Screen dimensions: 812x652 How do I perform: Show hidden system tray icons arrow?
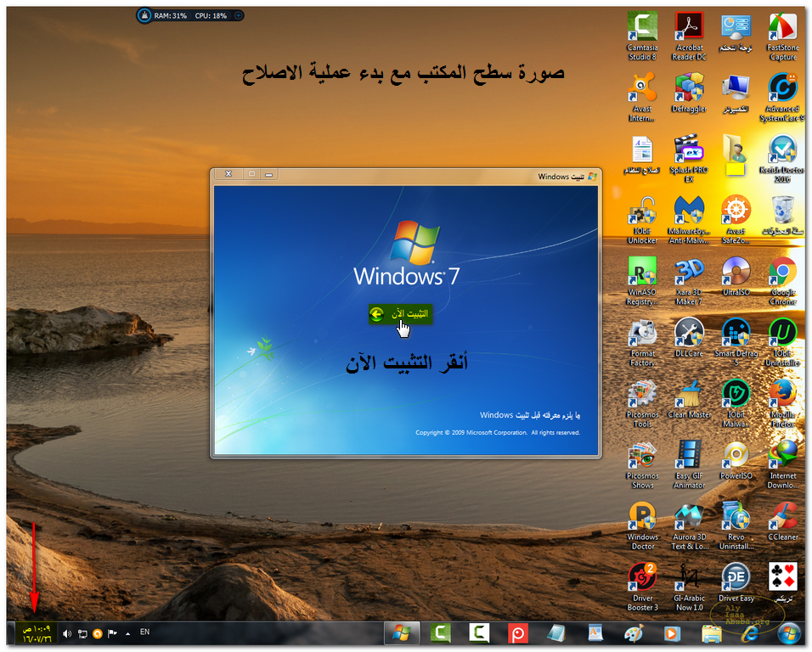click(128, 633)
